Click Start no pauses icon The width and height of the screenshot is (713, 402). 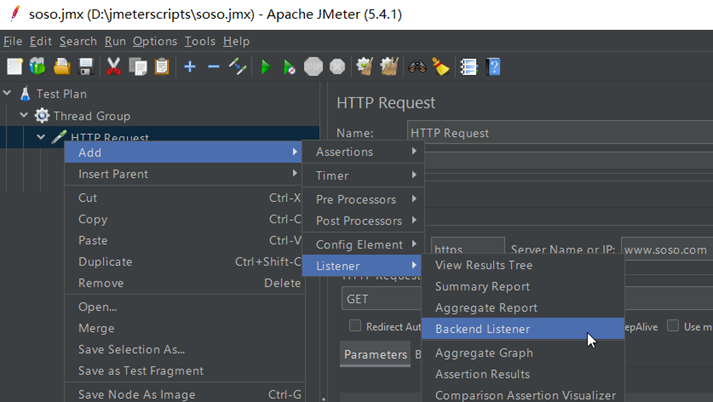(x=289, y=67)
